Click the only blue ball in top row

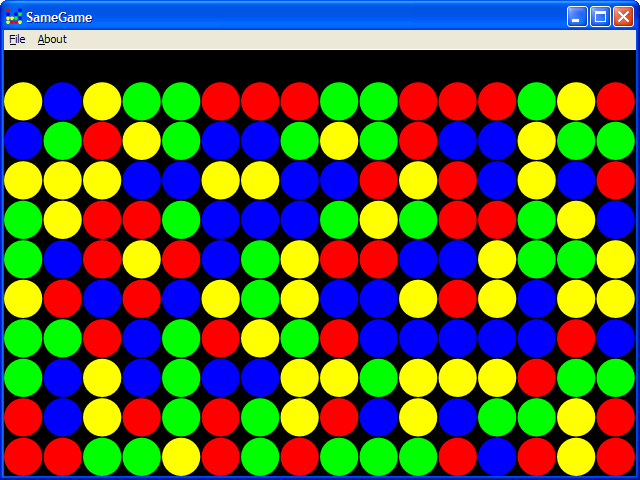63,101
